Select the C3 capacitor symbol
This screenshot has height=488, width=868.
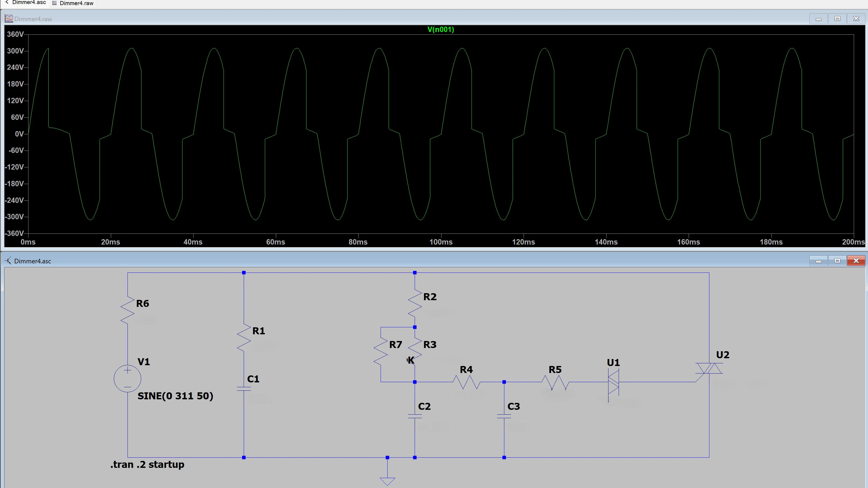pos(504,416)
